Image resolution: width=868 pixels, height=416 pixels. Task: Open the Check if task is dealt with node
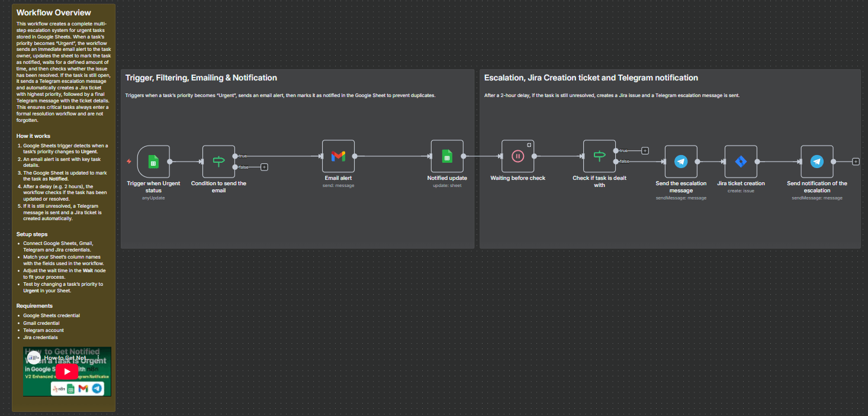tap(599, 156)
